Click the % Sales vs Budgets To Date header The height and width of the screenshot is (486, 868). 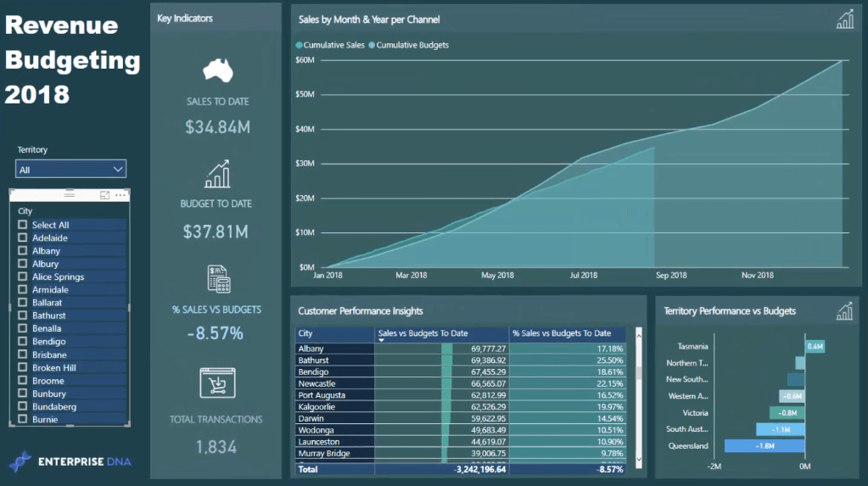pyautogui.click(x=568, y=334)
